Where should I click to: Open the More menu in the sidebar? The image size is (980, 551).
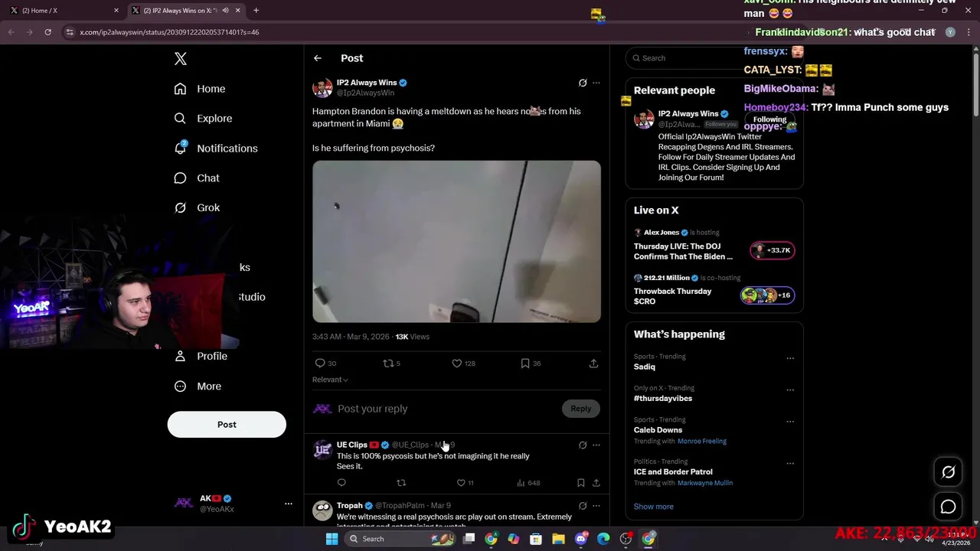(x=198, y=386)
